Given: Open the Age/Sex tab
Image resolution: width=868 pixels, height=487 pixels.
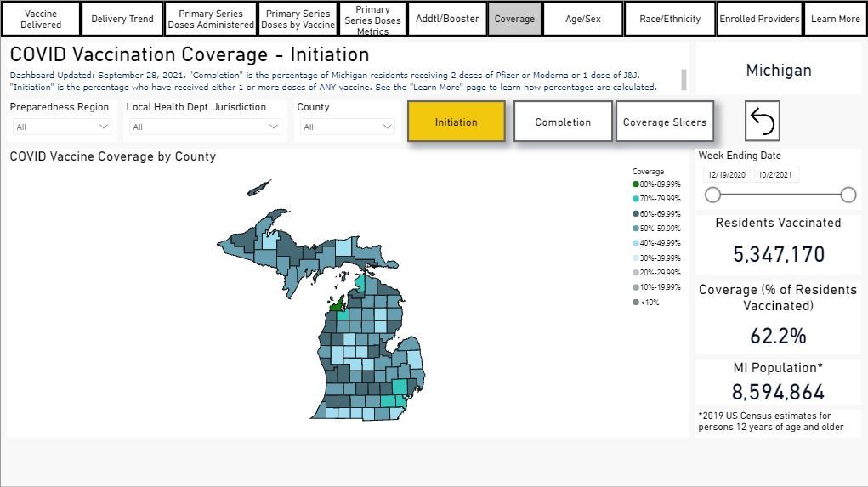Looking at the screenshot, I should (x=583, y=19).
